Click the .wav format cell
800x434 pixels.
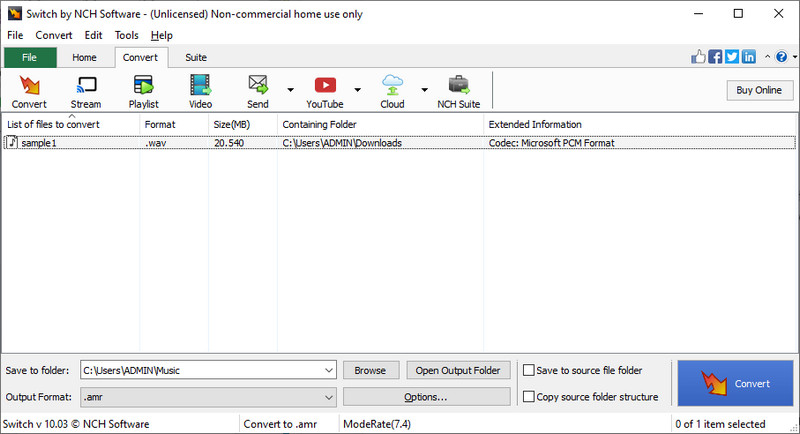(156, 143)
